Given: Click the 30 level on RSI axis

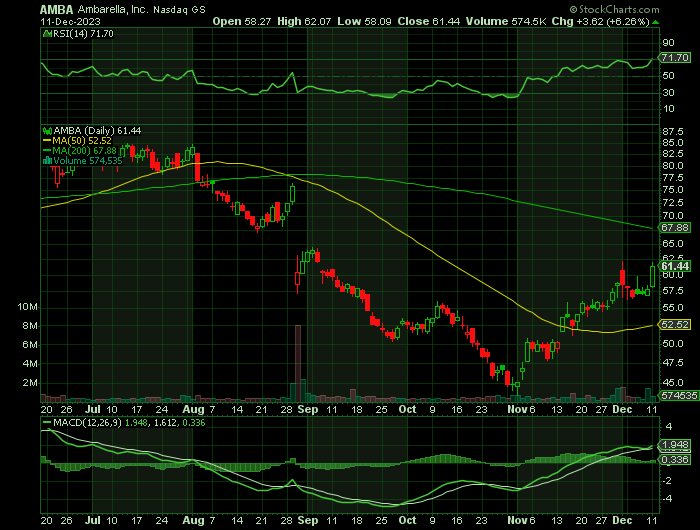Looking at the screenshot, I should 668,92.
